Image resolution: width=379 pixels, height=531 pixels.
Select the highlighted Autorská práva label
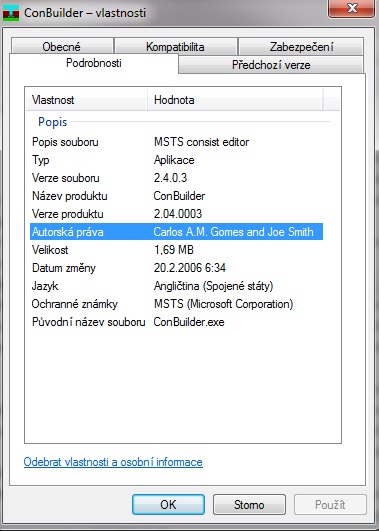(x=68, y=232)
